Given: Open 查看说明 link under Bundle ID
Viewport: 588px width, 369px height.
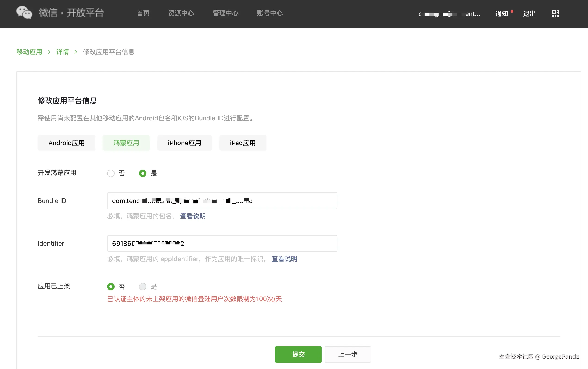Looking at the screenshot, I should (193, 216).
